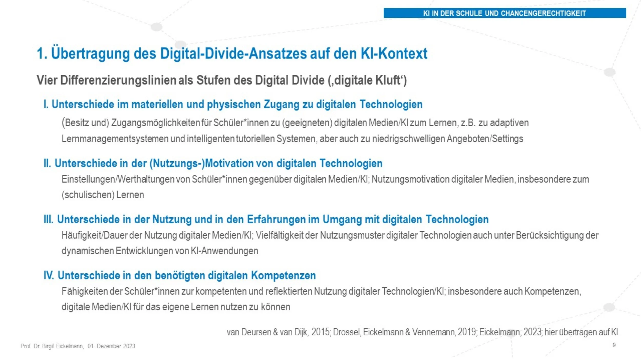Screen dimensions: 641x364
Task: Click the slide title 'Übertragung des Digital-Divide-Ansatzes'
Action: pyautogui.click(x=232, y=54)
